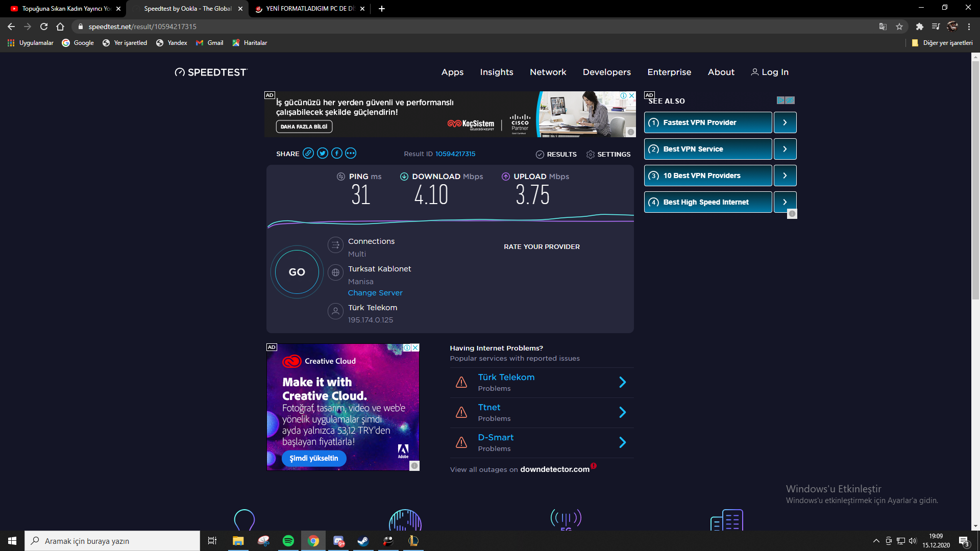Open Results history
Screen dimensions: 980x551
point(556,155)
